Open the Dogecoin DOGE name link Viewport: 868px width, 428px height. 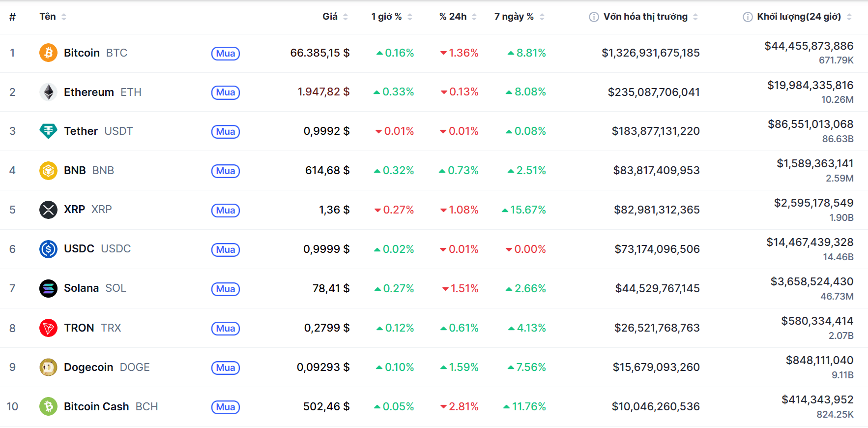click(x=107, y=367)
